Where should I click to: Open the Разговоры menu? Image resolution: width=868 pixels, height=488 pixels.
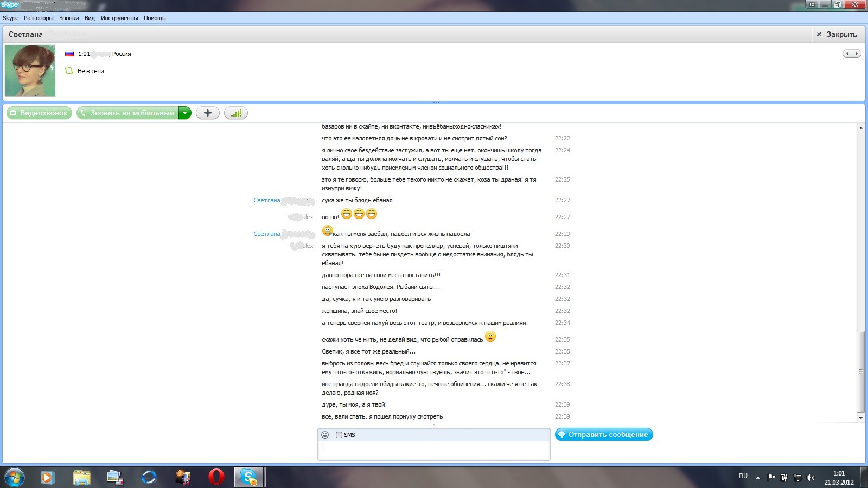39,18
